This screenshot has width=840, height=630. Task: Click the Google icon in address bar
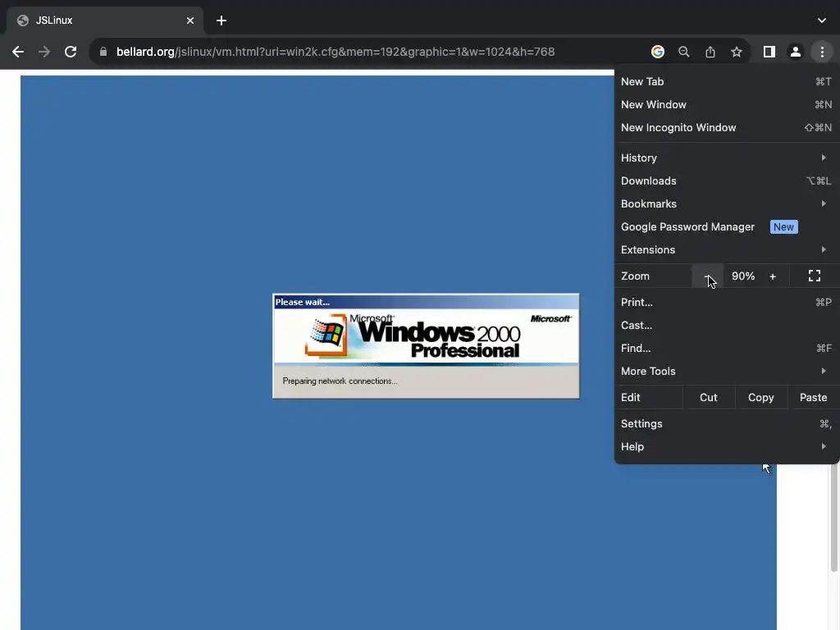[657, 52]
